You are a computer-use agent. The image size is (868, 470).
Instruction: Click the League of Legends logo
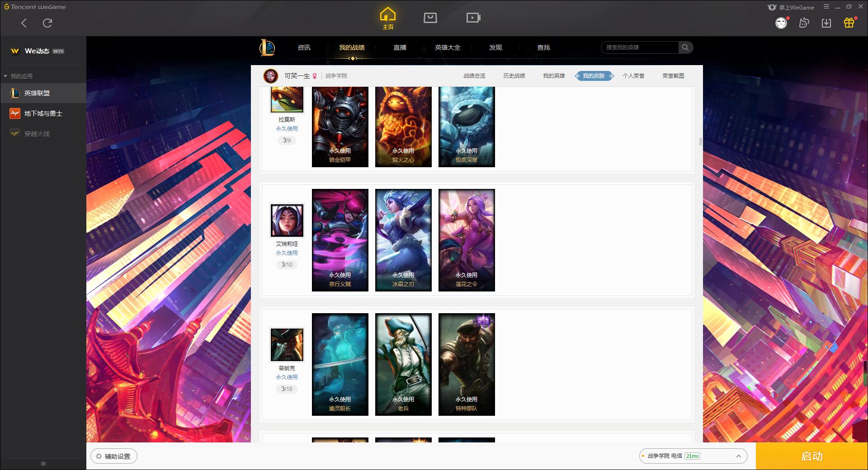click(267, 47)
